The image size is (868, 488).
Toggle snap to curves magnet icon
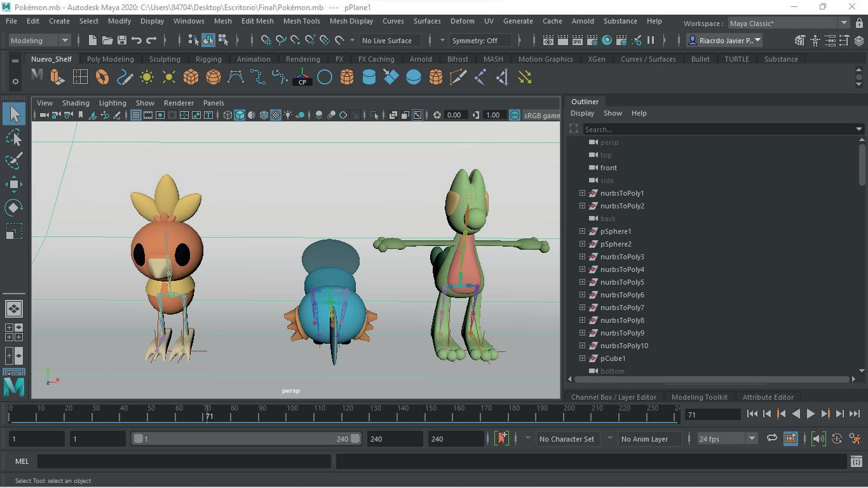(281, 40)
